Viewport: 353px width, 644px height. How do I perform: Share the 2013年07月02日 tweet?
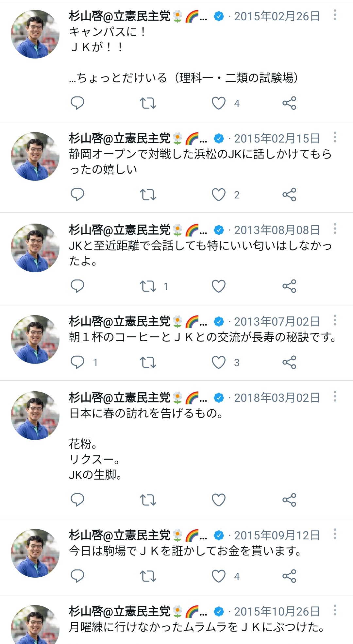coord(289,362)
